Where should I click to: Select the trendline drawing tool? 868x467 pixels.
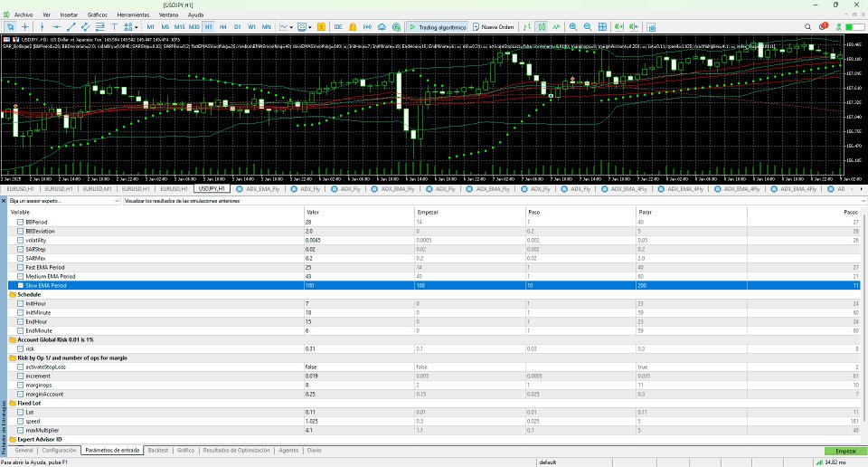(71, 26)
